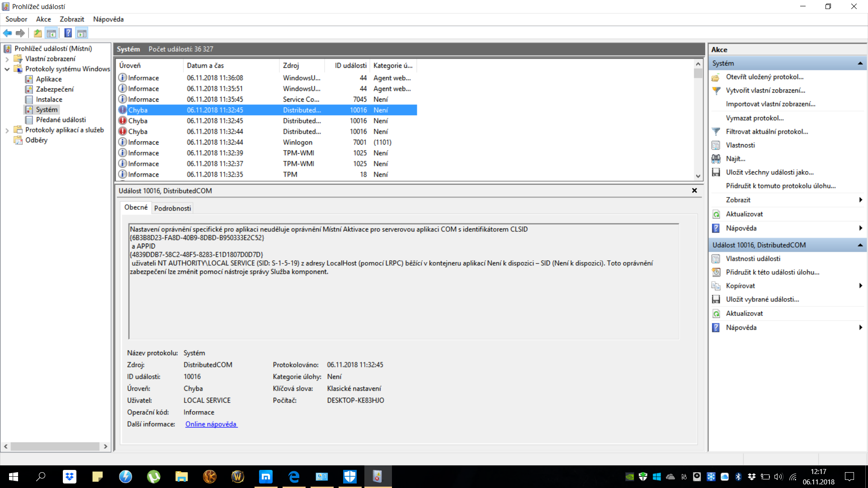Screen dimensions: 868x488
Task: Click the Help question mark toolbar icon
Action: [x=68, y=33]
